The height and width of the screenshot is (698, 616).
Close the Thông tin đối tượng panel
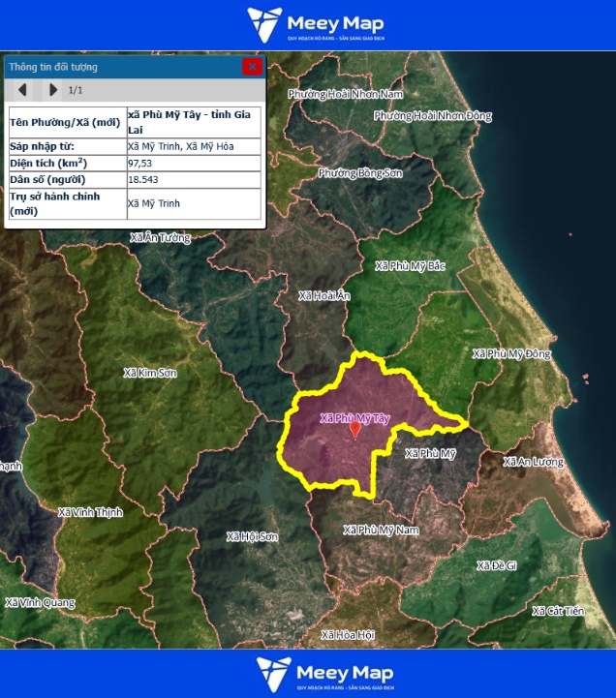click(252, 67)
